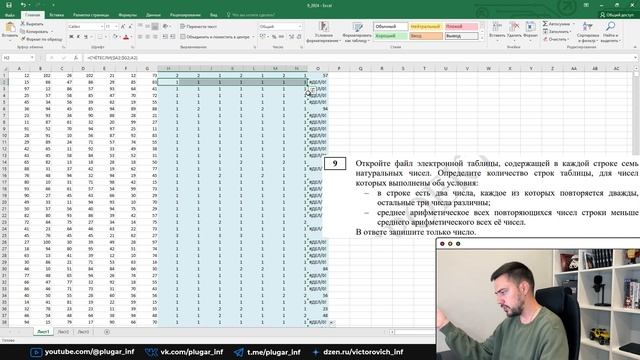Increase indent in the alignment group
The image size is (640, 360).
click(x=173, y=37)
